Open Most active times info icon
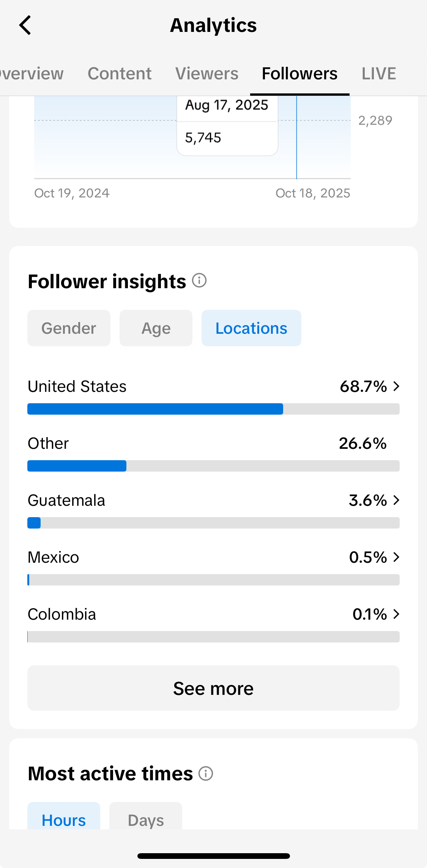 point(206,773)
